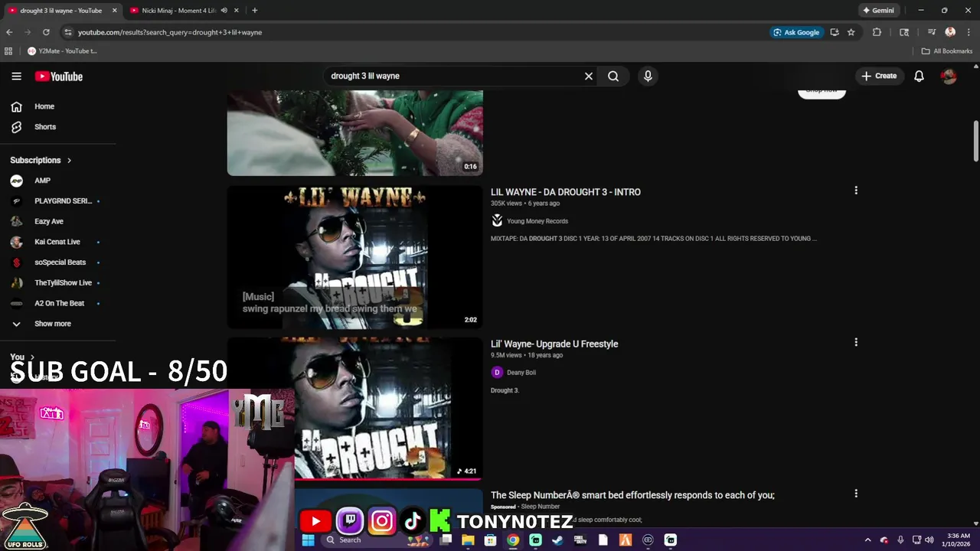Open Chrome profile avatar
The image size is (980, 551).
point(950,32)
